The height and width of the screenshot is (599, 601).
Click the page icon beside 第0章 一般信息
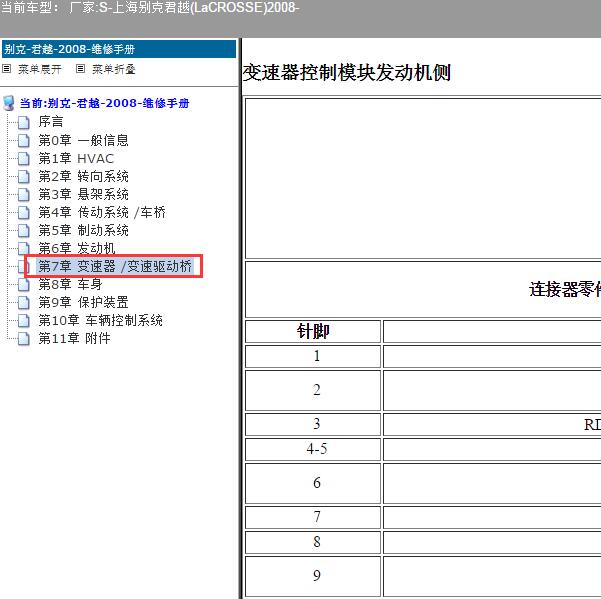pos(24,140)
